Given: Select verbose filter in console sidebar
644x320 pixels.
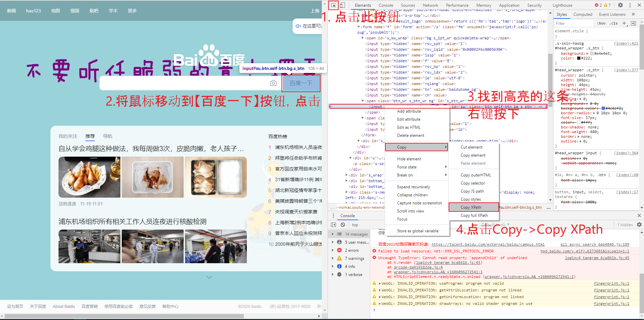Looking at the screenshot, I should click(x=353, y=274).
